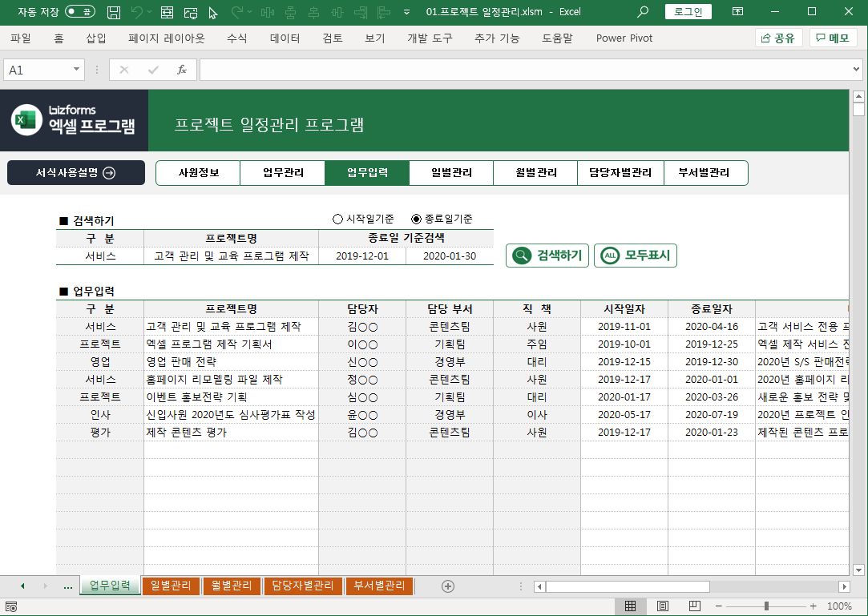The image size is (868, 616).
Task: Open the Redo dropdown arrow
Action: 250,12
